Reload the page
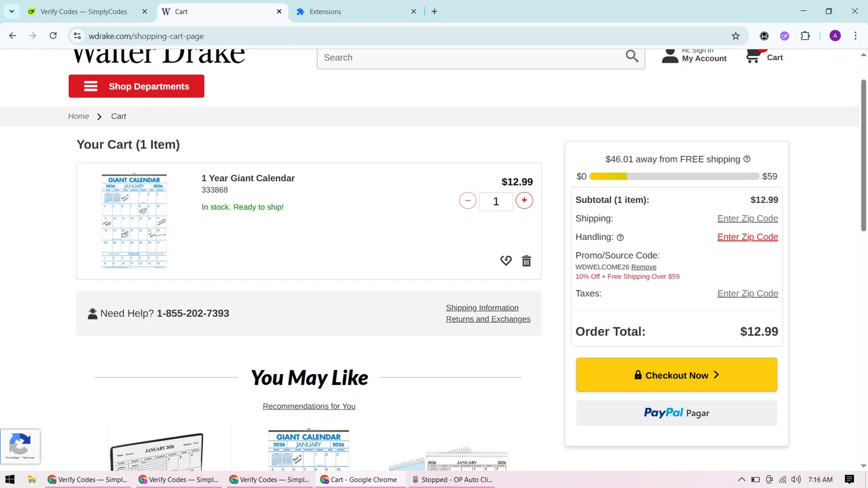The image size is (868, 488). [53, 36]
